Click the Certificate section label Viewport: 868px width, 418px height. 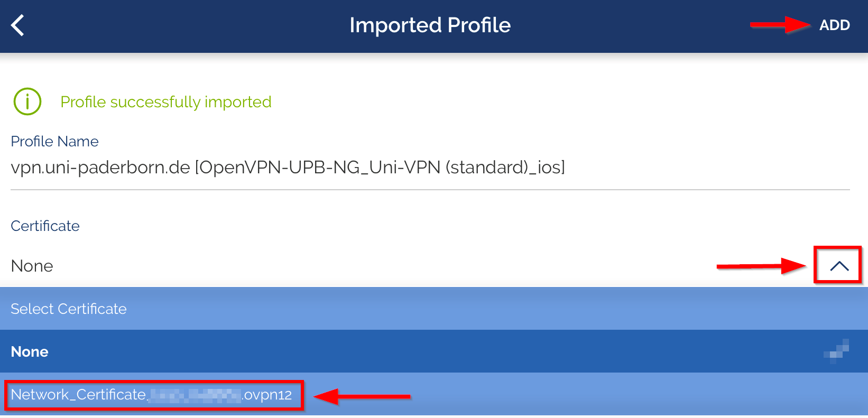click(x=45, y=226)
